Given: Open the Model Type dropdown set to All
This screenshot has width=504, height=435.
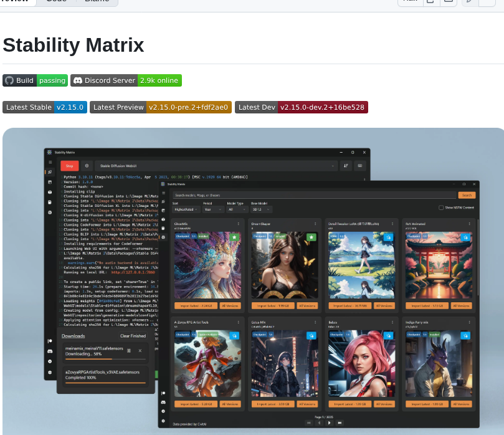Looking at the screenshot, I should pyautogui.click(x=237, y=209).
